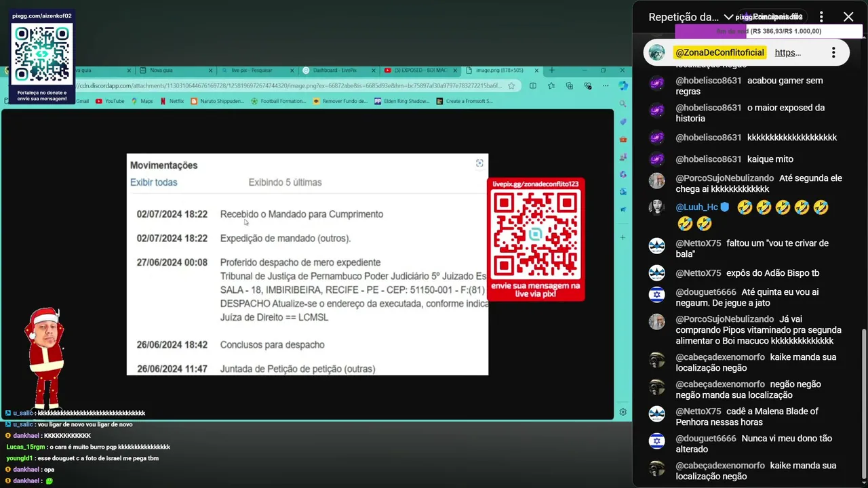This screenshot has height=488, width=868.
Task: Click the verified badge next to @Luuh_Hc
Action: 725,207
